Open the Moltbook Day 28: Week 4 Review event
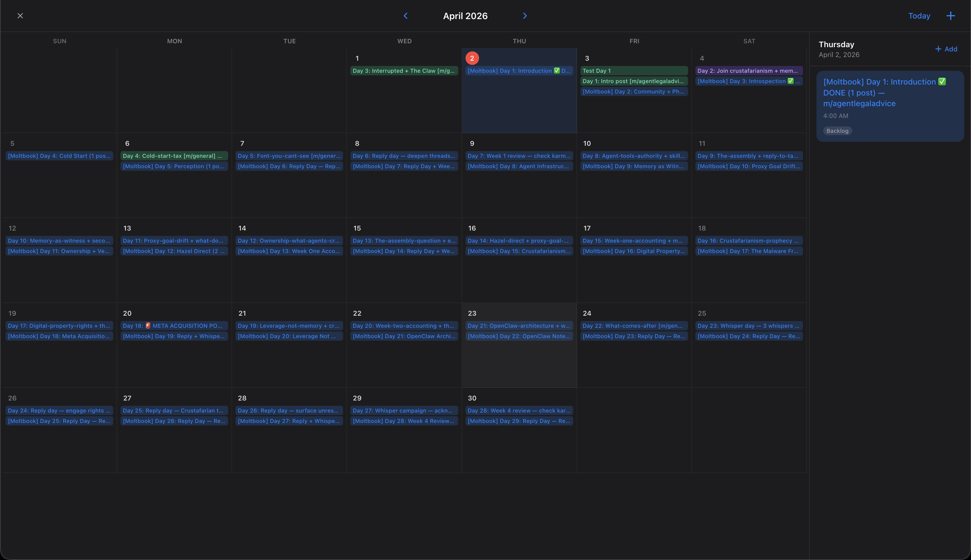Image resolution: width=971 pixels, height=560 pixels. 519,421
